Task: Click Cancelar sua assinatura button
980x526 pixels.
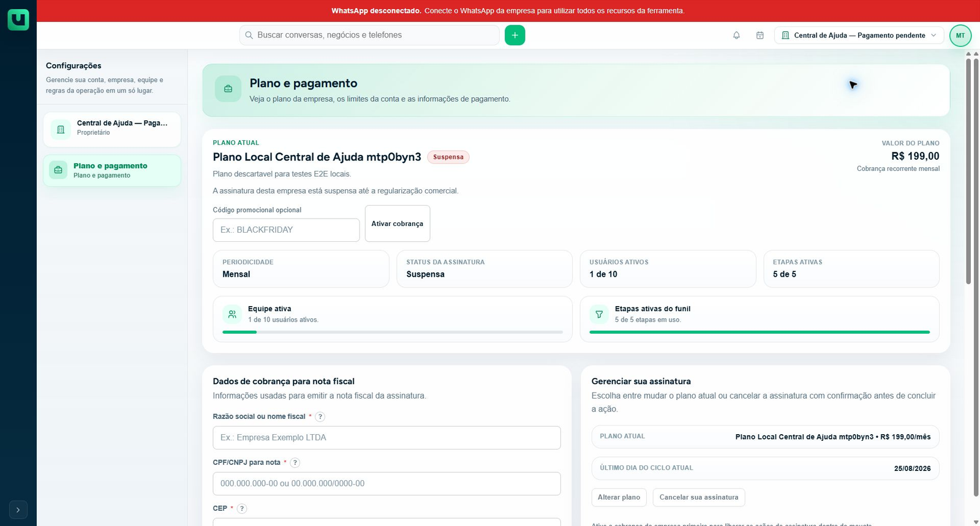Action: click(x=699, y=497)
